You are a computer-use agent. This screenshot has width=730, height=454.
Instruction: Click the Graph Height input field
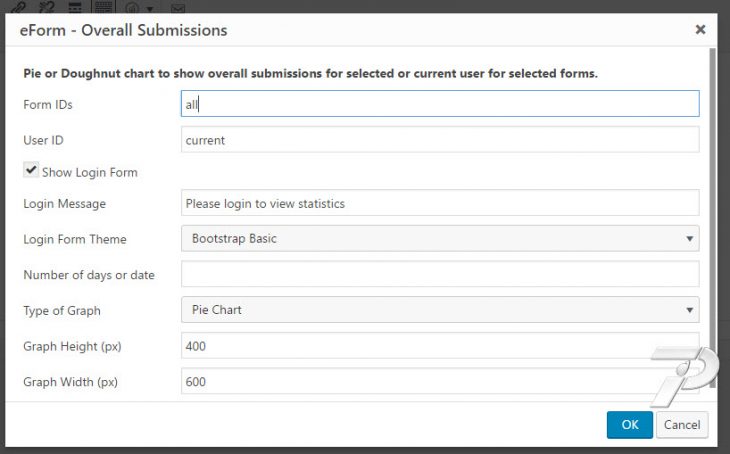coord(440,346)
